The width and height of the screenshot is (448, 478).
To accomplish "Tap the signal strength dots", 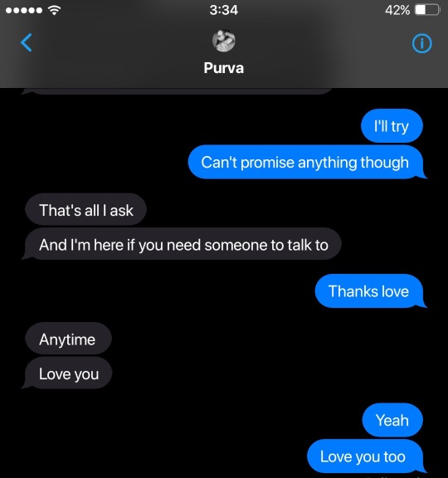I will pos(24,10).
